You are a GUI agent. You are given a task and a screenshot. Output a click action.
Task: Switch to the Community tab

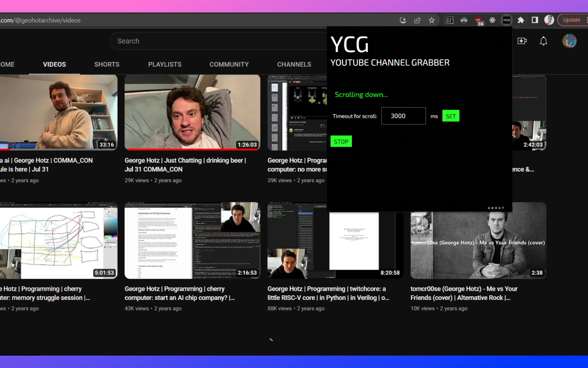pos(229,64)
